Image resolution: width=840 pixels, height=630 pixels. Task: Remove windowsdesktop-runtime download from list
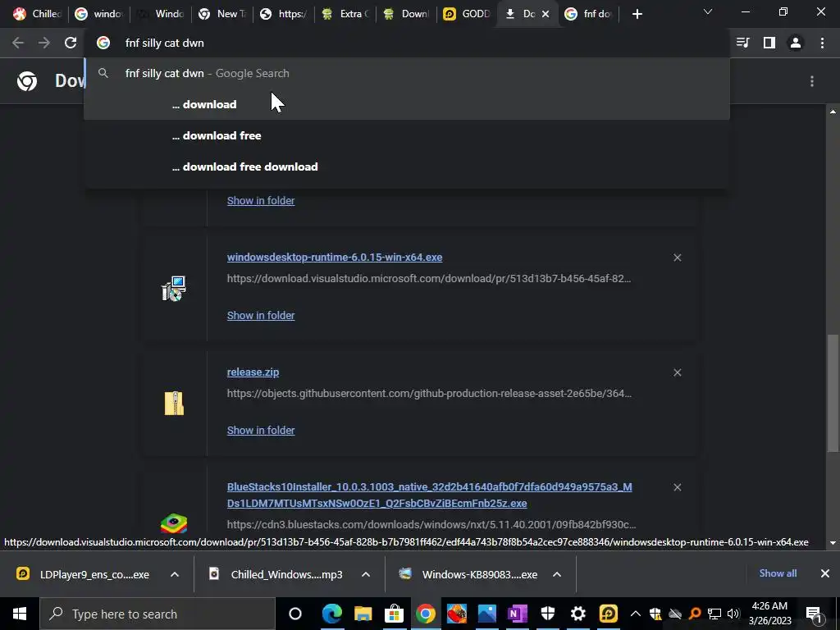pyautogui.click(x=677, y=258)
